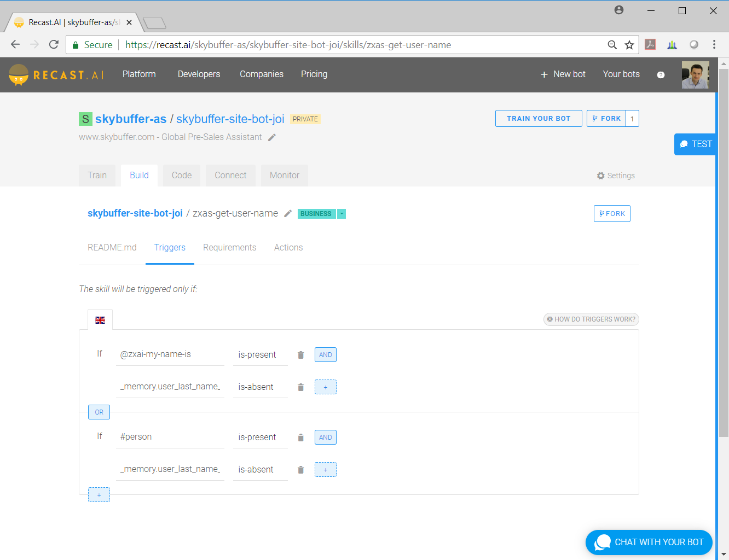Add new trigger group plus button

point(99,495)
